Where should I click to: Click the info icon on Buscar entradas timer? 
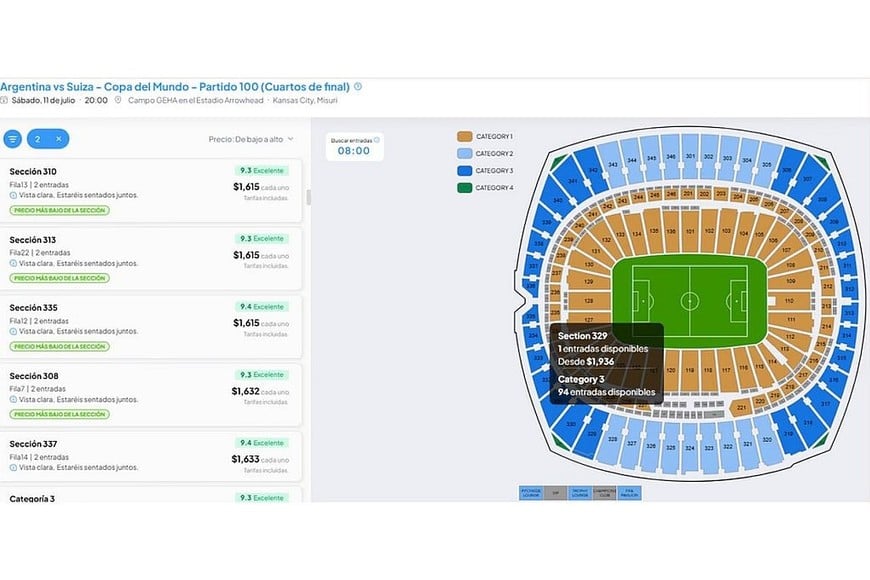(x=377, y=140)
